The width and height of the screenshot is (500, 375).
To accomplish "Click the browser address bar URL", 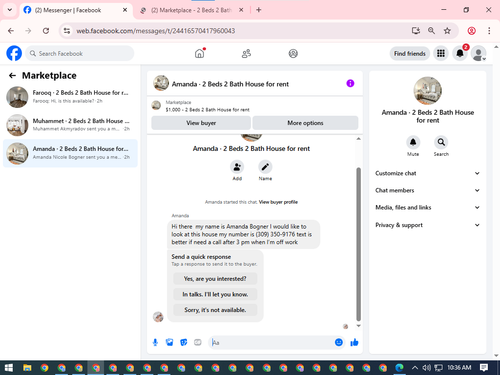I will tap(156, 31).
